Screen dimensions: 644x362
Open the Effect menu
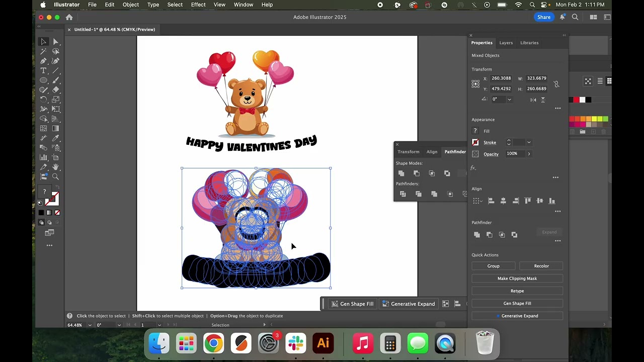[x=198, y=5]
